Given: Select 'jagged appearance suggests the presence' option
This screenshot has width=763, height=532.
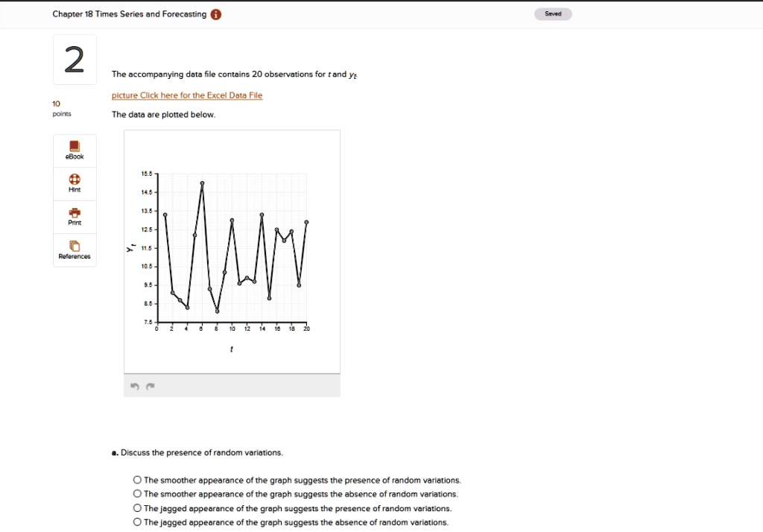Looking at the screenshot, I should pos(137,508).
